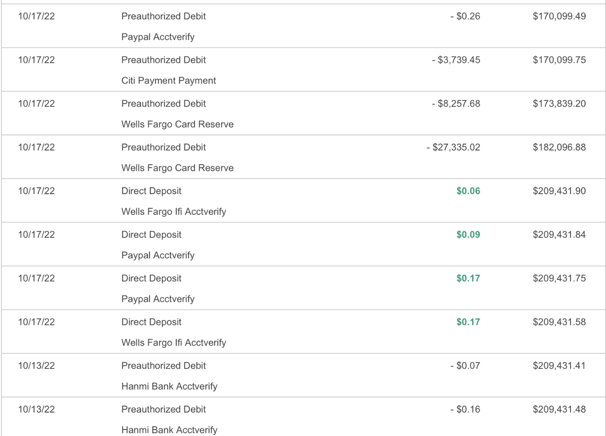
Task: Click the $170,099.49 balance figure
Action: [x=559, y=17]
